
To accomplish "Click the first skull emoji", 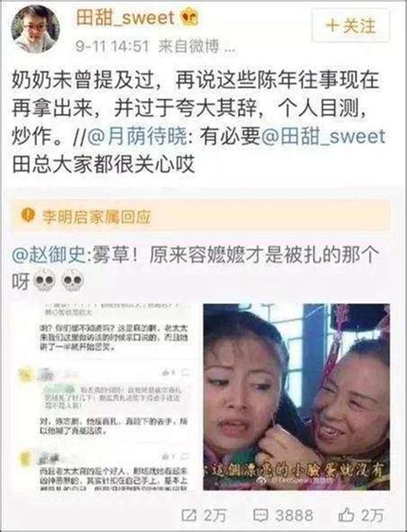I will 45,280.
